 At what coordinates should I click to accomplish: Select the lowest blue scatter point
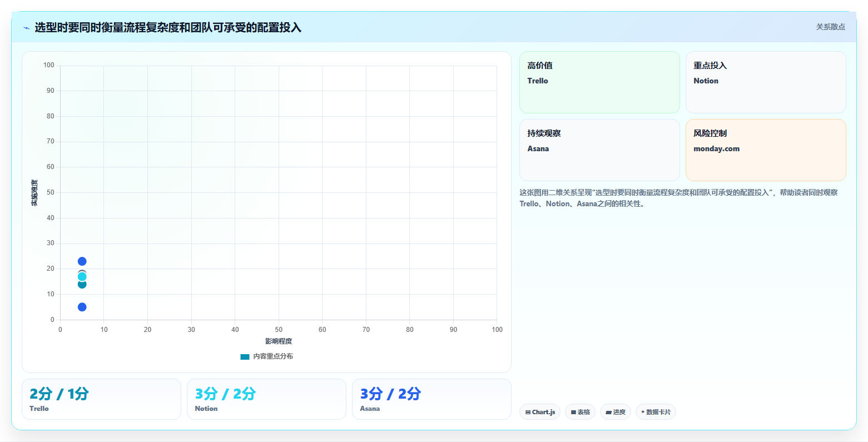pos(82,307)
